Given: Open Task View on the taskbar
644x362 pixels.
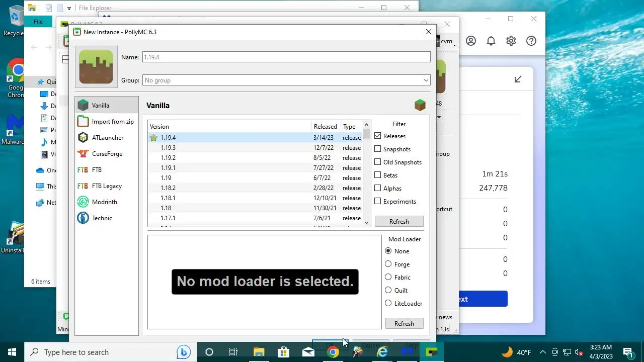Looking at the screenshot, I should click(233, 352).
